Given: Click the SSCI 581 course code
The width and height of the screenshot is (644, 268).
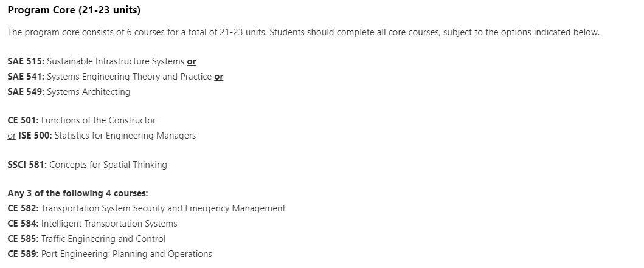Looking at the screenshot, I should coord(27,165).
